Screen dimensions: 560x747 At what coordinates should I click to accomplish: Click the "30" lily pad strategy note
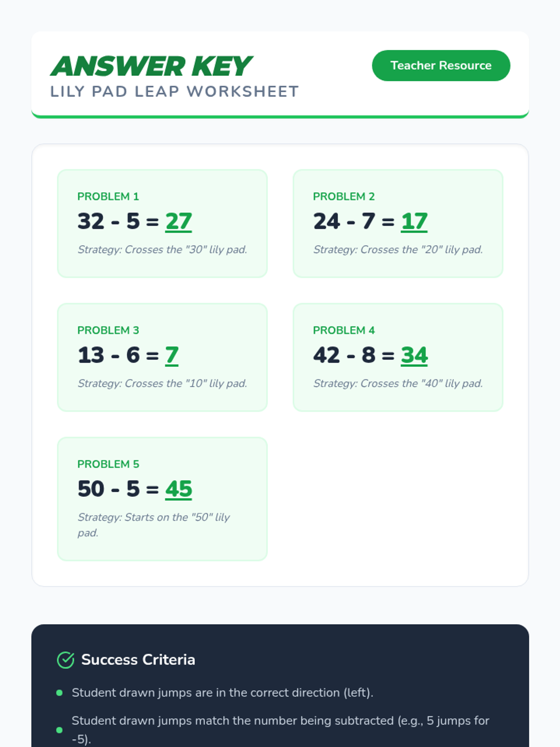(162, 250)
